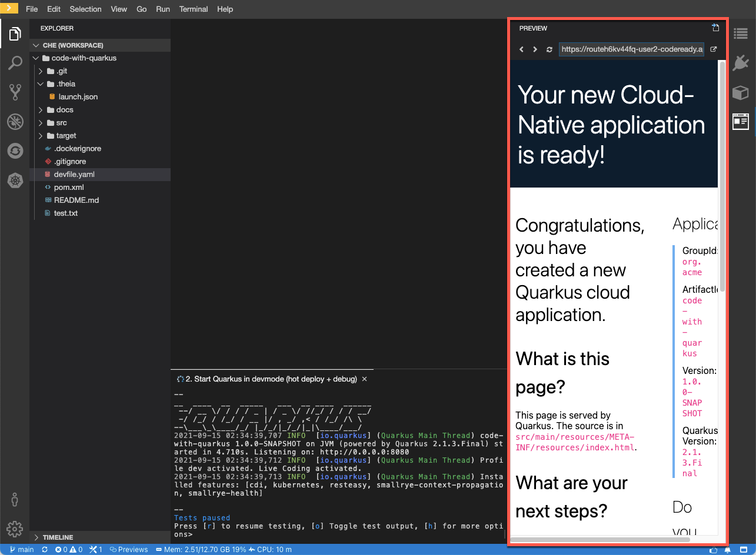
Task: Open the Terminal menu
Action: (194, 9)
